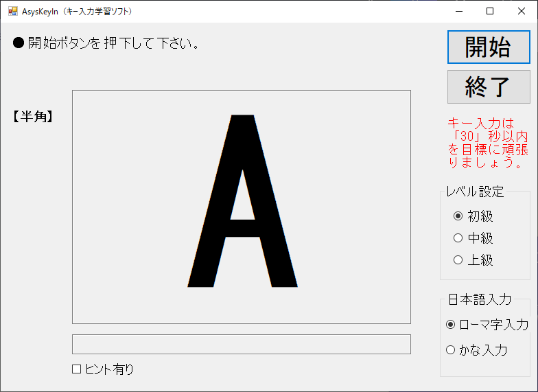538x392 pixels.
Task: Switch level to 上級
Action: click(x=458, y=260)
